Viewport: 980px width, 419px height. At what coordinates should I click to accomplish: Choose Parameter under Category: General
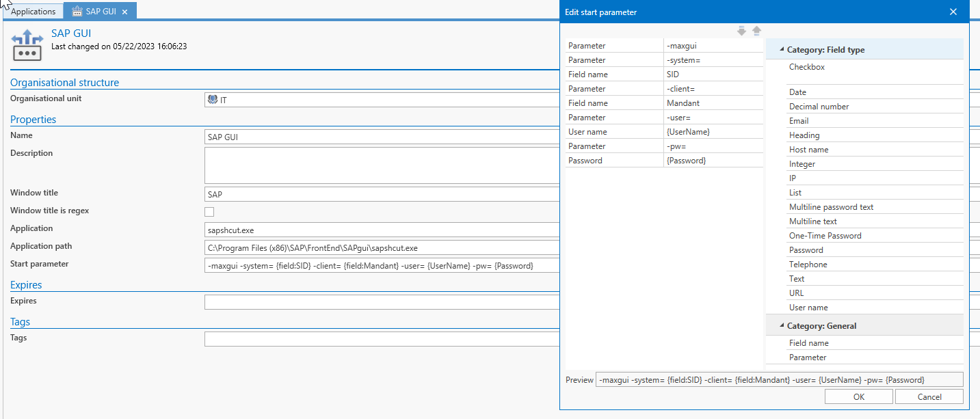coord(875,357)
